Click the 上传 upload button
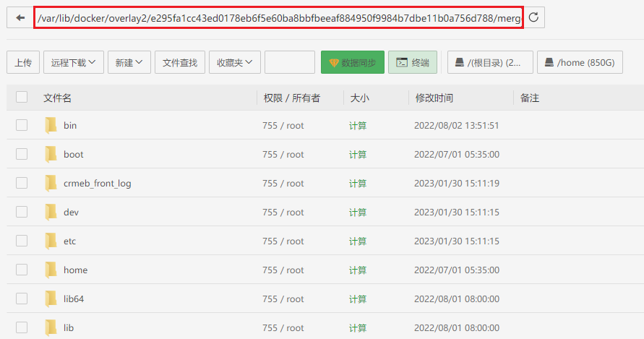 pyautogui.click(x=23, y=62)
